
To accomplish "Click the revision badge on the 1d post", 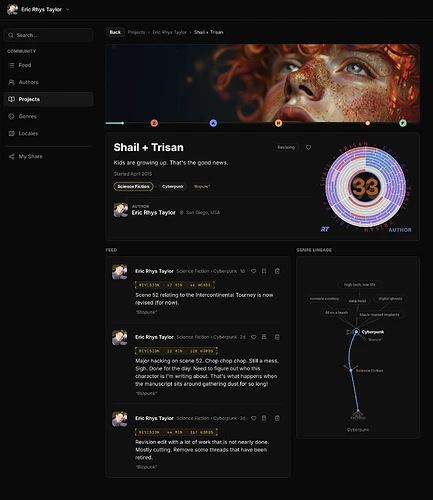I will click(175, 285).
